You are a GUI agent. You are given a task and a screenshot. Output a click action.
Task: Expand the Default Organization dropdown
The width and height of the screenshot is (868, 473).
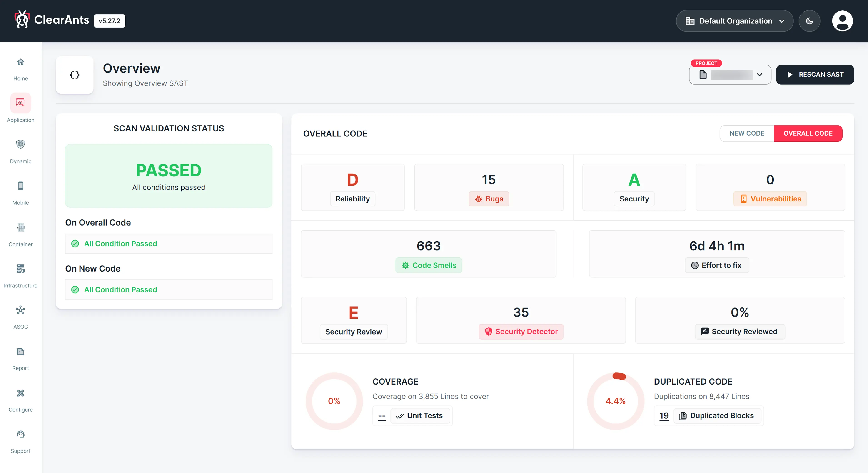735,21
